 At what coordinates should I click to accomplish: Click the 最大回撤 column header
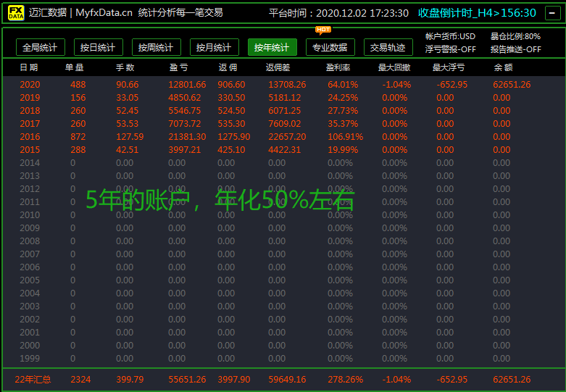coord(394,67)
